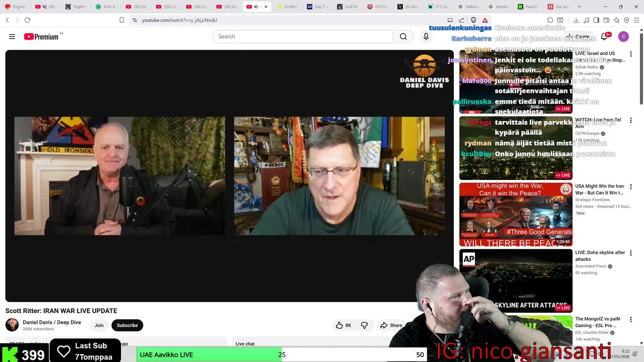Switch to the Oil Price tab
644x362 pixels.
pos(377,7)
